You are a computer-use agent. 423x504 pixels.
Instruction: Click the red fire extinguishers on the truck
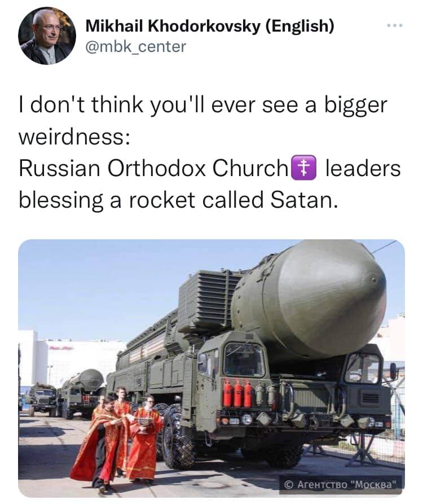(x=237, y=393)
